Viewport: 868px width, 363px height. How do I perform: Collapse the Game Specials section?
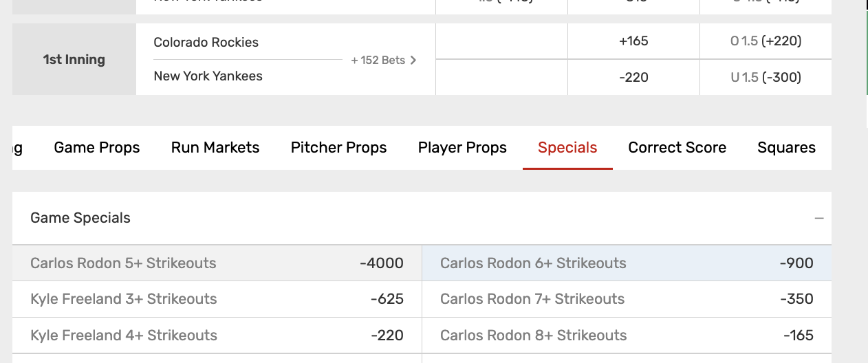(x=818, y=219)
